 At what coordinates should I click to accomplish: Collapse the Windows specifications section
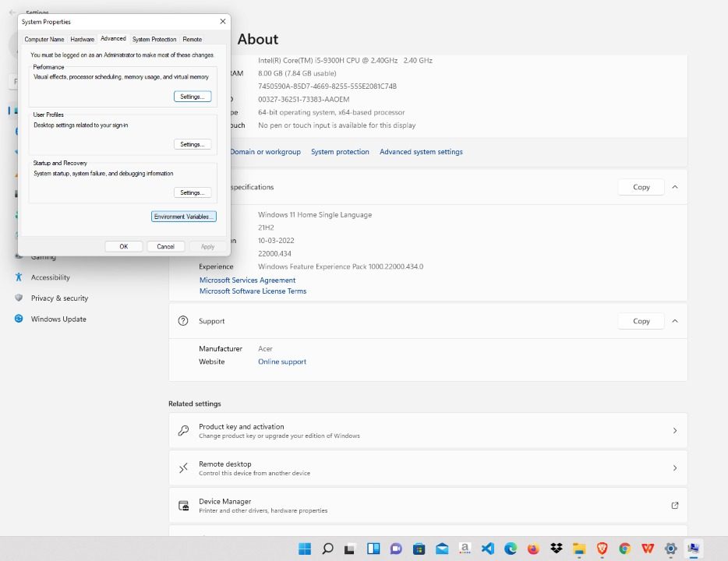(675, 187)
